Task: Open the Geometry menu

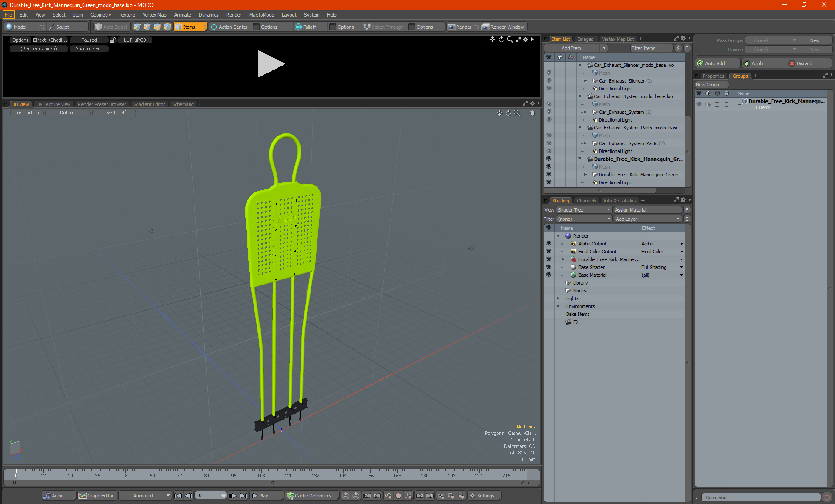Action: [100, 15]
